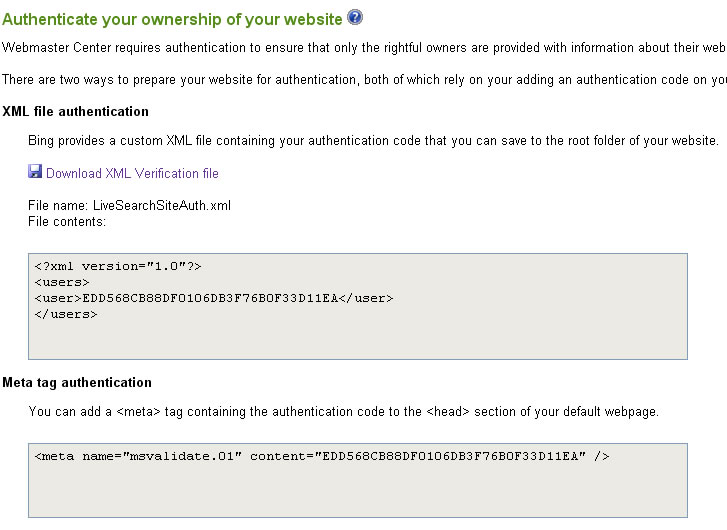Click the msvalidate.01 meta tag line
This screenshot has width=727, height=530.
[322, 456]
